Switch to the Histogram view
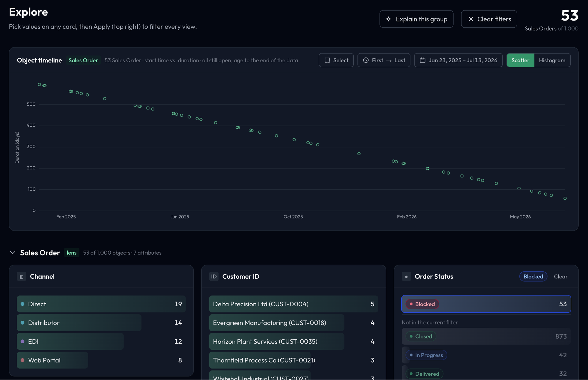 pos(552,60)
